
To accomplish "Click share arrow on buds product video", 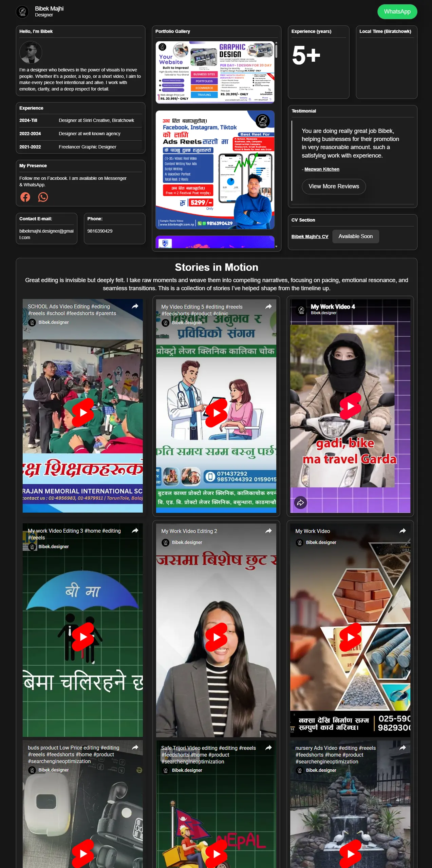I will pos(135,747).
